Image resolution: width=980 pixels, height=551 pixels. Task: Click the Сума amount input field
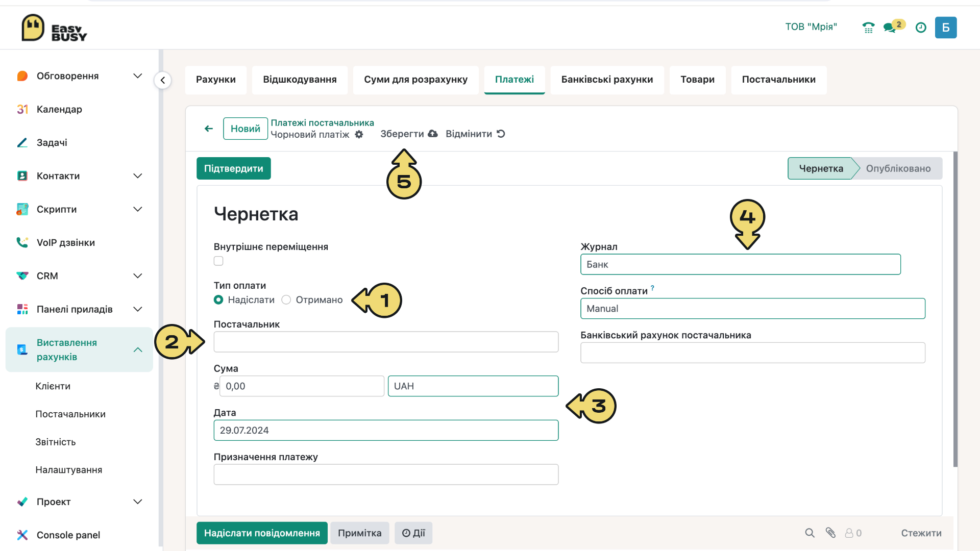point(302,386)
